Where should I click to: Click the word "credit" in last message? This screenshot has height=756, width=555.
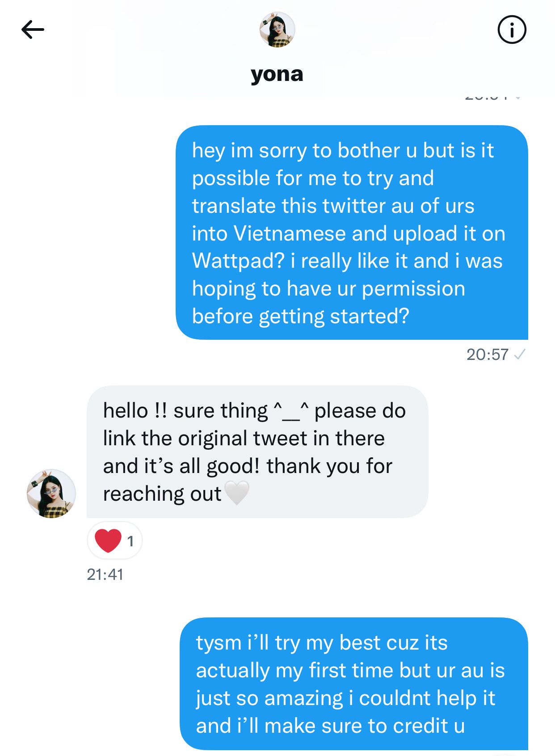point(420,726)
